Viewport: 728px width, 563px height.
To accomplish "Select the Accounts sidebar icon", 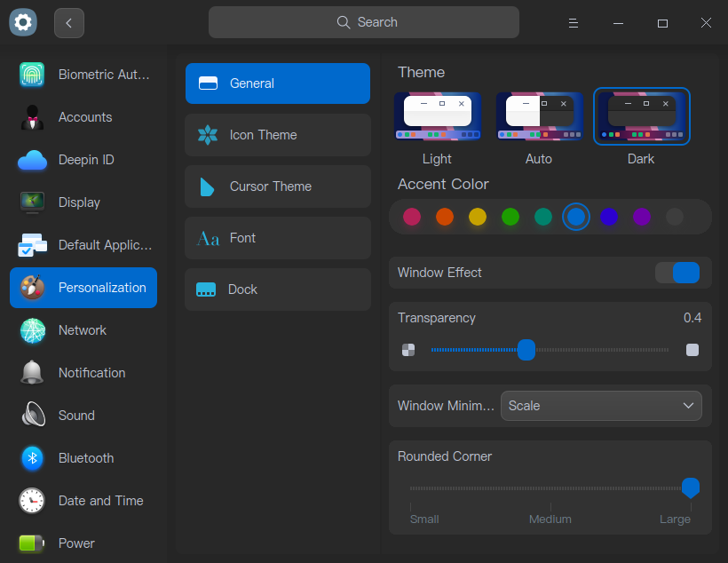I will [32, 117].
